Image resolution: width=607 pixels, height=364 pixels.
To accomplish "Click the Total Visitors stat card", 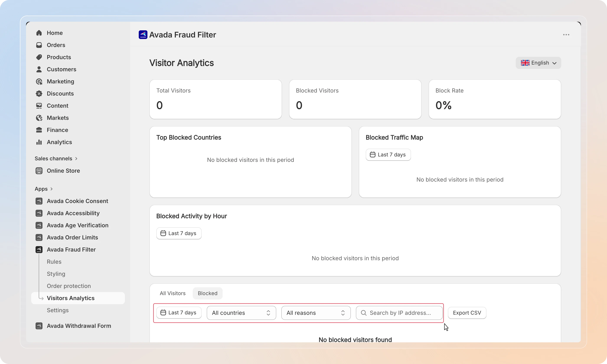I will tap(216, 99).
